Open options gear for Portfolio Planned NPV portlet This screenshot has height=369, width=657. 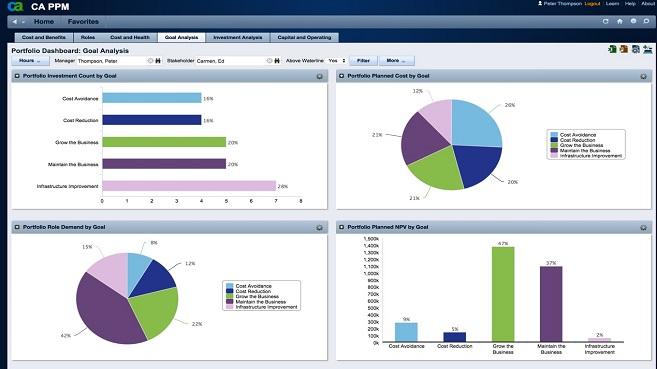(x=643, y=227)
